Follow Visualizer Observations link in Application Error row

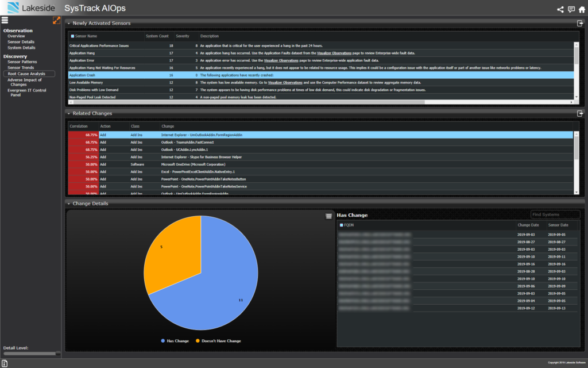point(281,60)
